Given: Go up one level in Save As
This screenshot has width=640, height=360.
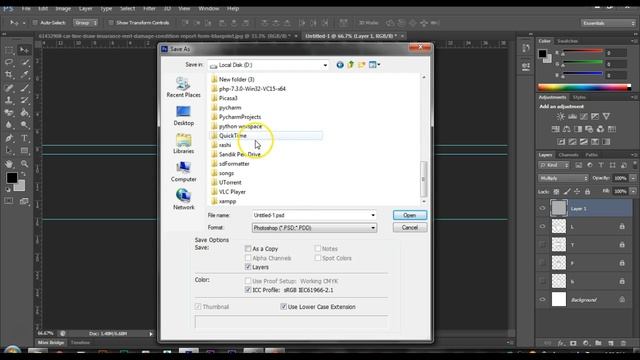Looking at the screenshot, I should coord(351,65).
